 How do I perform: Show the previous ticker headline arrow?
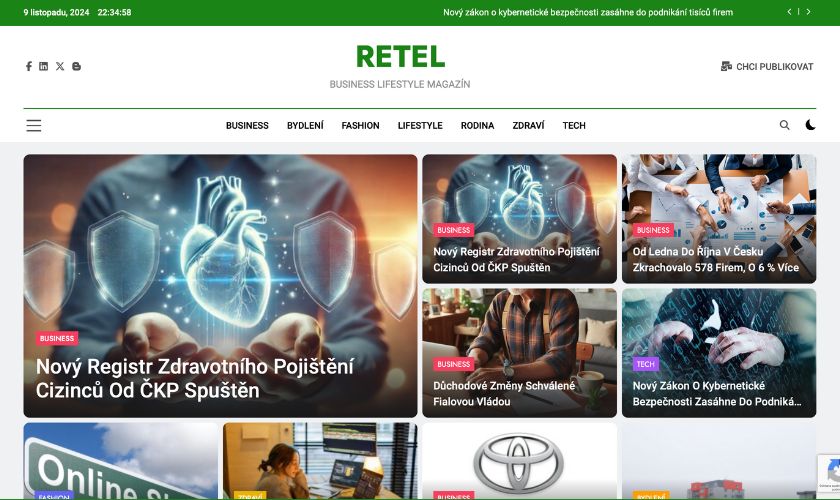click(789, 11)
